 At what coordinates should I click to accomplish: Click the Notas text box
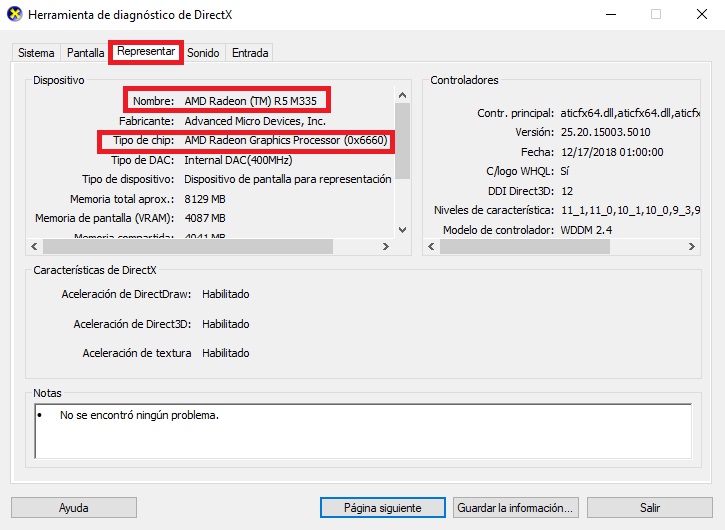[363, 431]
